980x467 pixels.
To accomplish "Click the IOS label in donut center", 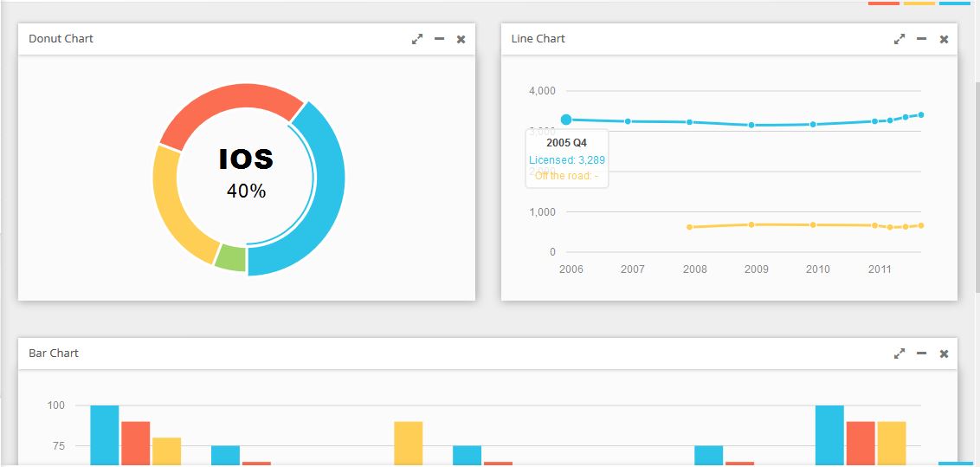I will point(246,159).
